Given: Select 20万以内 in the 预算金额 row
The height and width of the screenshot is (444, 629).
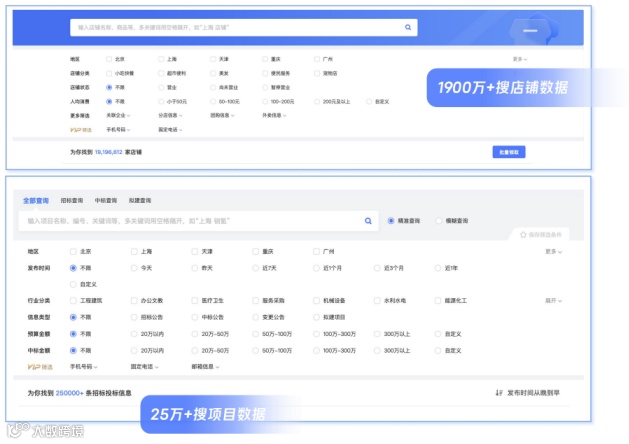Looking at the screenshot, I should pos(134,334).
